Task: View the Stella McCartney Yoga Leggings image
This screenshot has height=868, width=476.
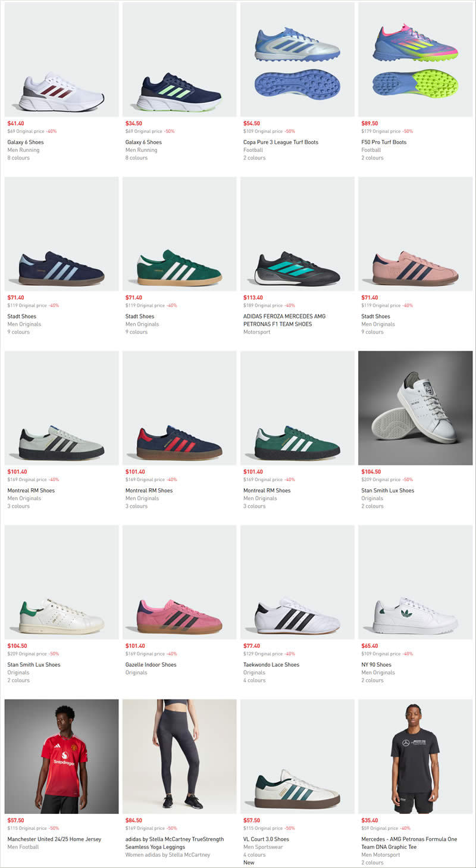Action: click(x=179, y=756)
